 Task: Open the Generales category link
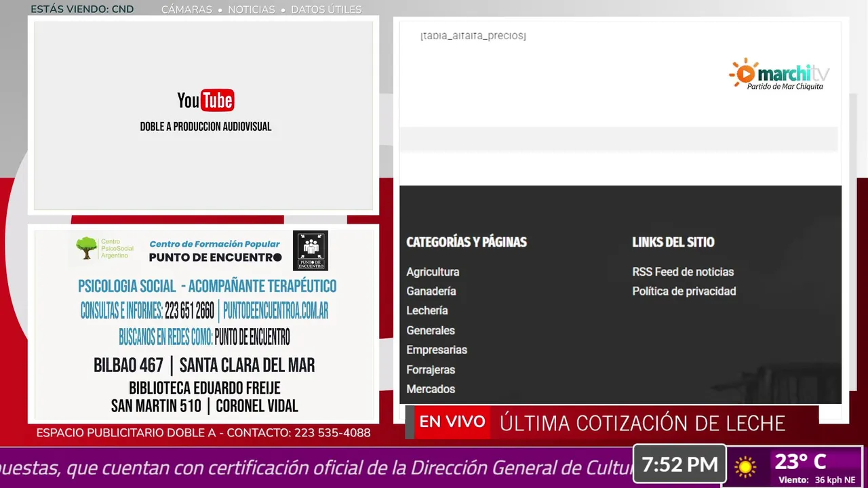(x=431, y=330)
